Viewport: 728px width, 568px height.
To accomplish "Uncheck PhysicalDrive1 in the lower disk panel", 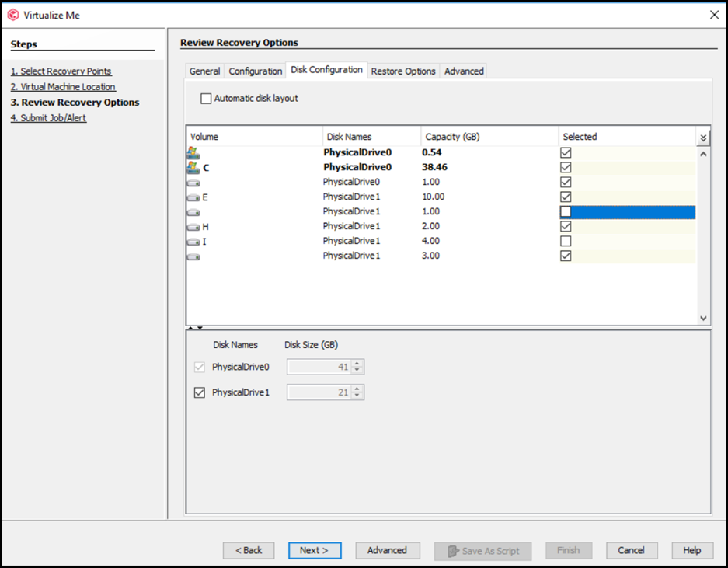I will click(x=200, y=392).
